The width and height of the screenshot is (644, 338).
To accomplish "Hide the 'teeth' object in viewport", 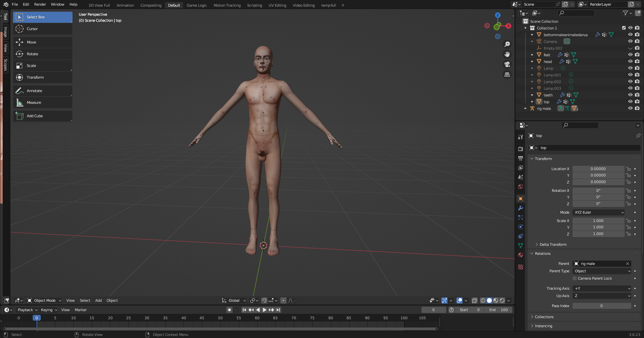I will (x=630, y=95).
